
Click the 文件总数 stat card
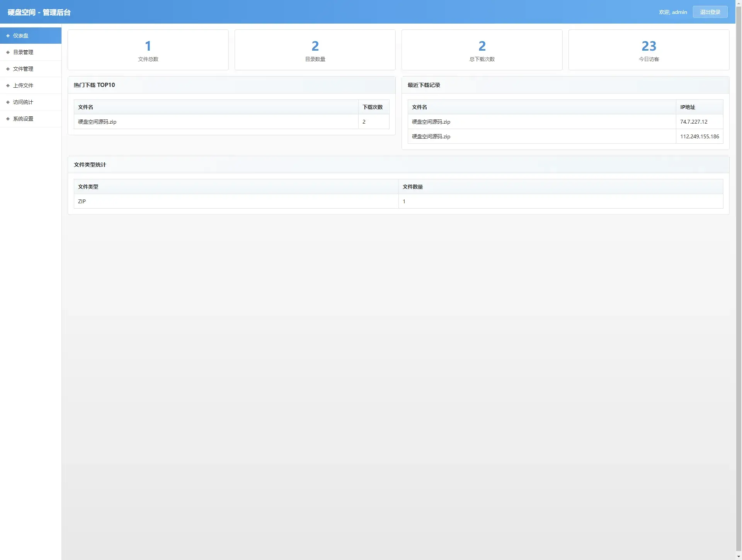[x=148, y=50]
